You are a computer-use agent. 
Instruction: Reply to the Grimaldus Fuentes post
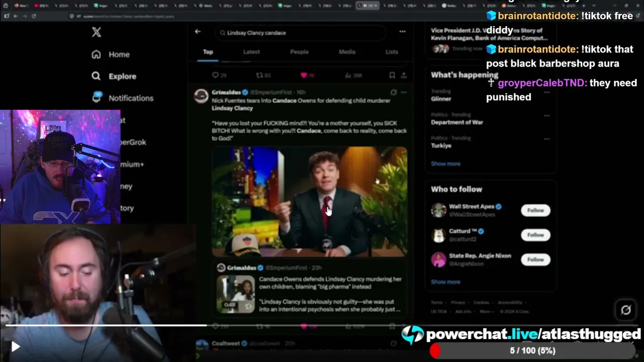[216, 326]
